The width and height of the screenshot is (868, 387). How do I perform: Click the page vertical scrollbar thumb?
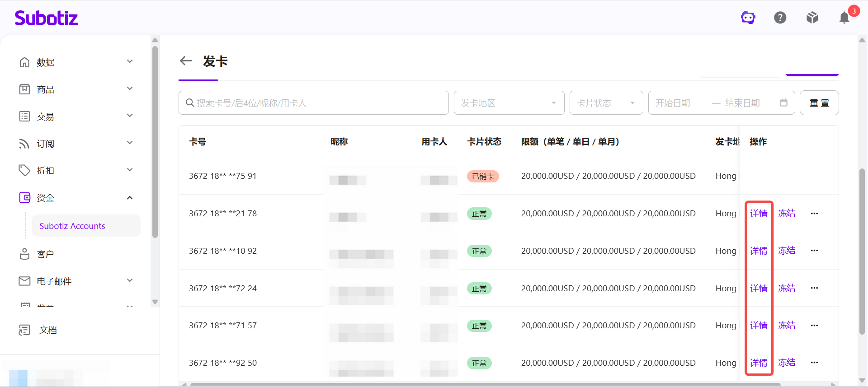pos(862,252)
